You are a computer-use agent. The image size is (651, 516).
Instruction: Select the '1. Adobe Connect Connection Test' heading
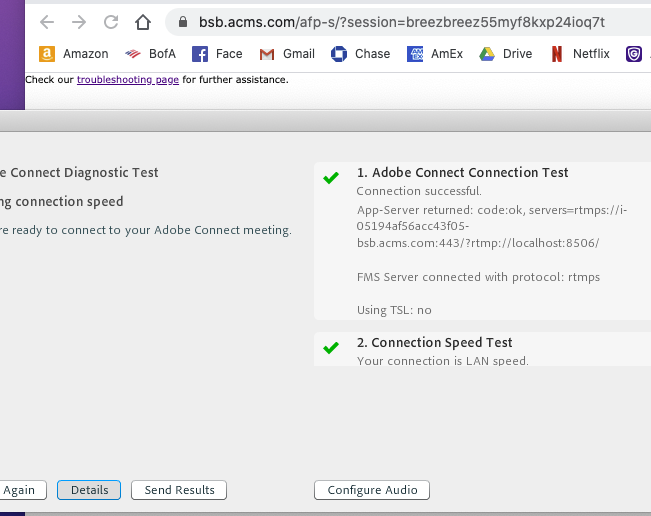[x=463, y=172]
